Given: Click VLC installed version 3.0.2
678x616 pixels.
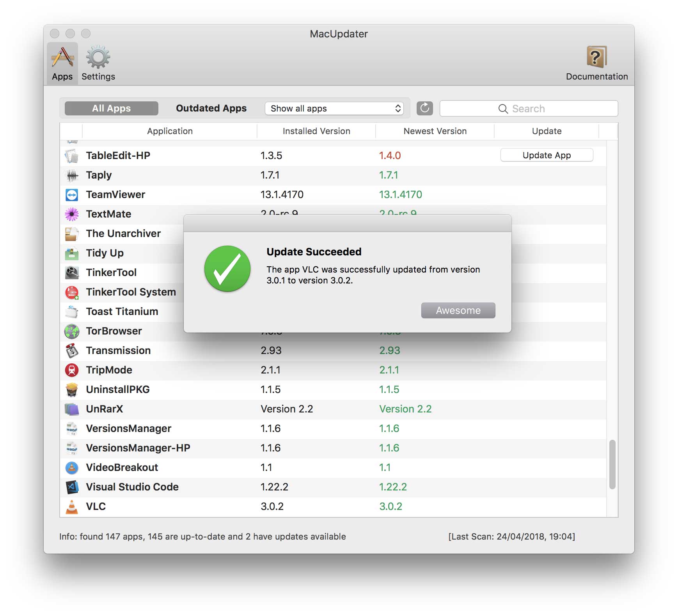Looking at the screenshot, I should point(272,506).
